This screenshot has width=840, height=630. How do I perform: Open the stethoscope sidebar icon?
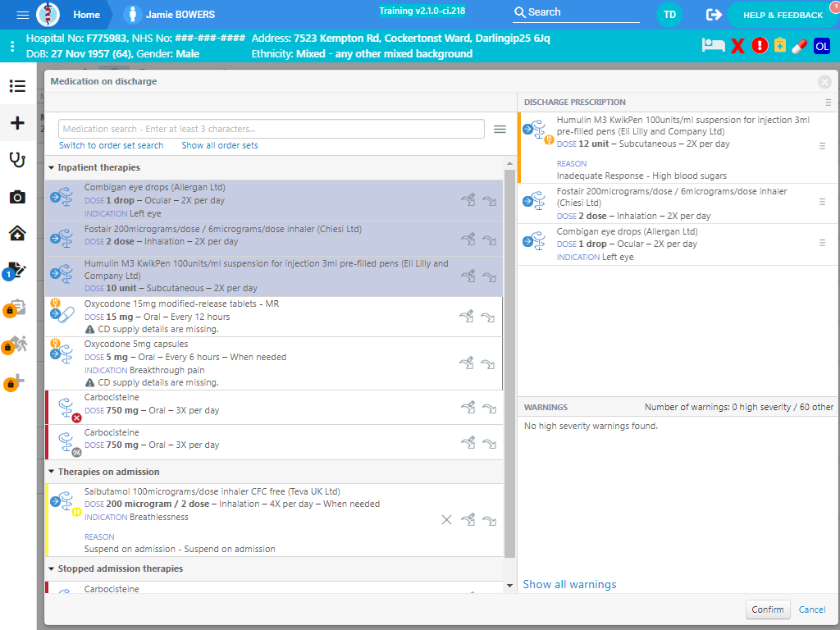coord(17,160)
